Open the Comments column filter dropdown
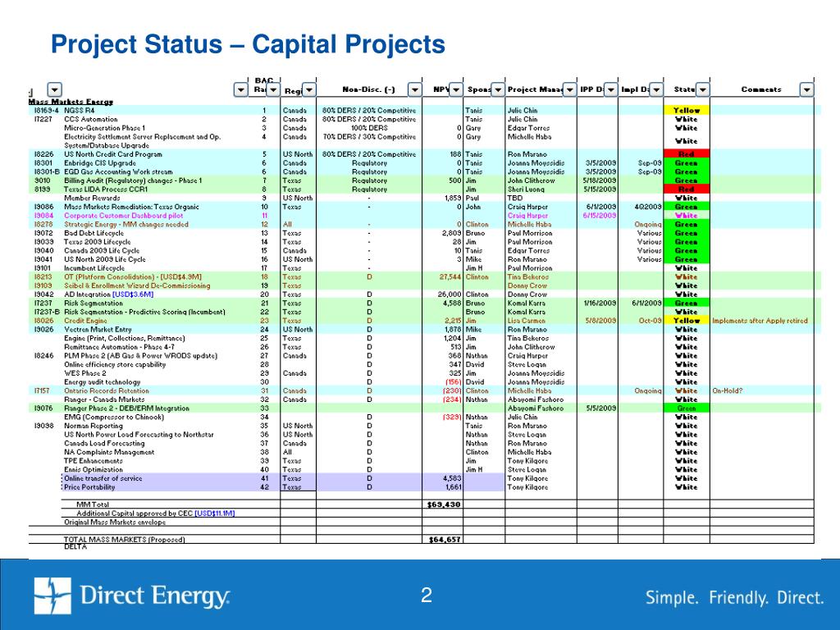The height and width of the screenshot is (630, 840). pos(806,89)
